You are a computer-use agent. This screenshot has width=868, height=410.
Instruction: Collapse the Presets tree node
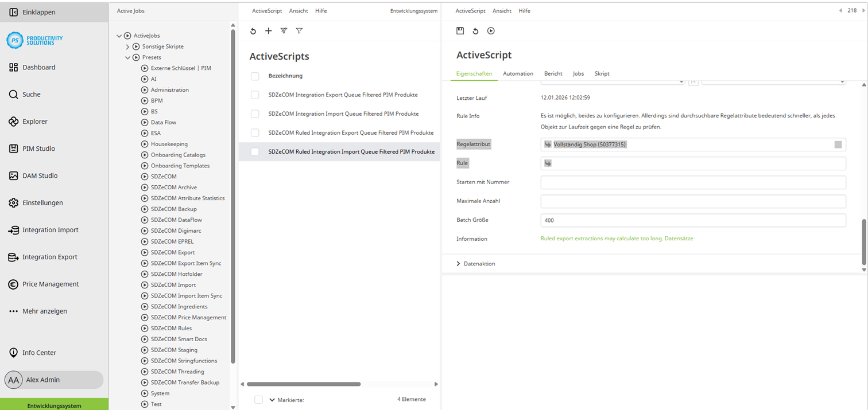tap(127, 57)
